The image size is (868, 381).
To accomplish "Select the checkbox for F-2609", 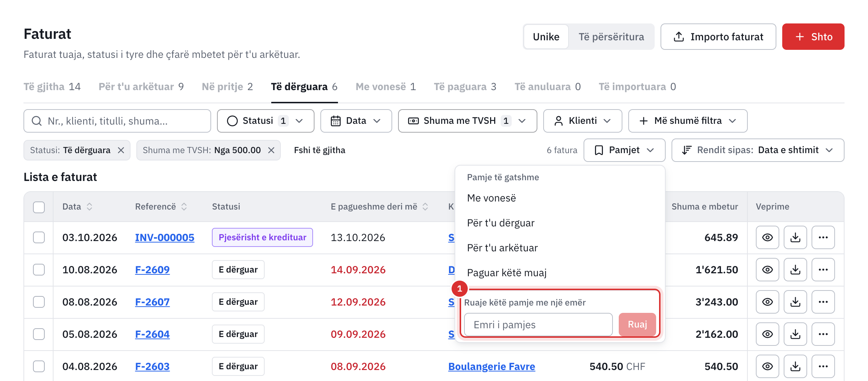I will [39, 270].
